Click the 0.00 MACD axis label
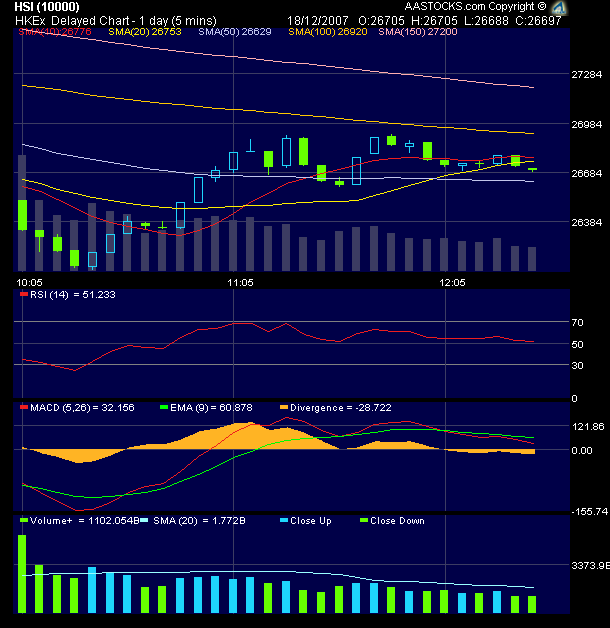The height and width of the screenshot is (628, 610). coord(582,451)
